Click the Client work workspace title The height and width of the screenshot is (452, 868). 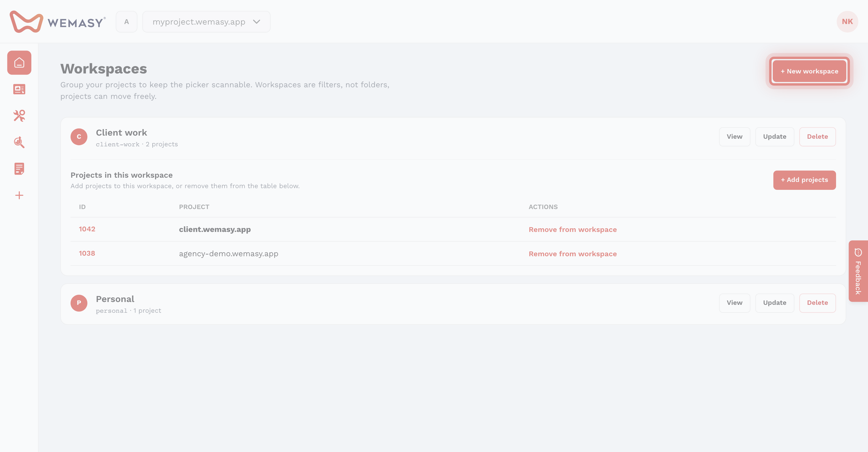coord(121,133)
